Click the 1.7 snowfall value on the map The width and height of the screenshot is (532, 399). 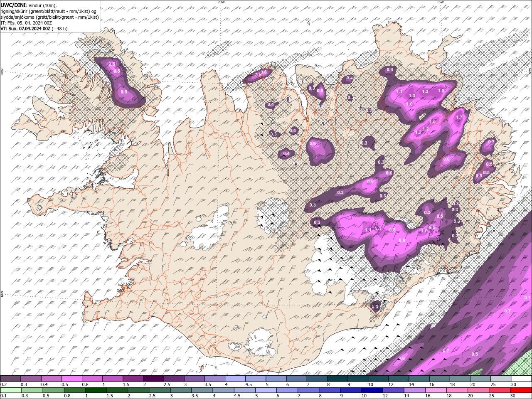point(459,118)
